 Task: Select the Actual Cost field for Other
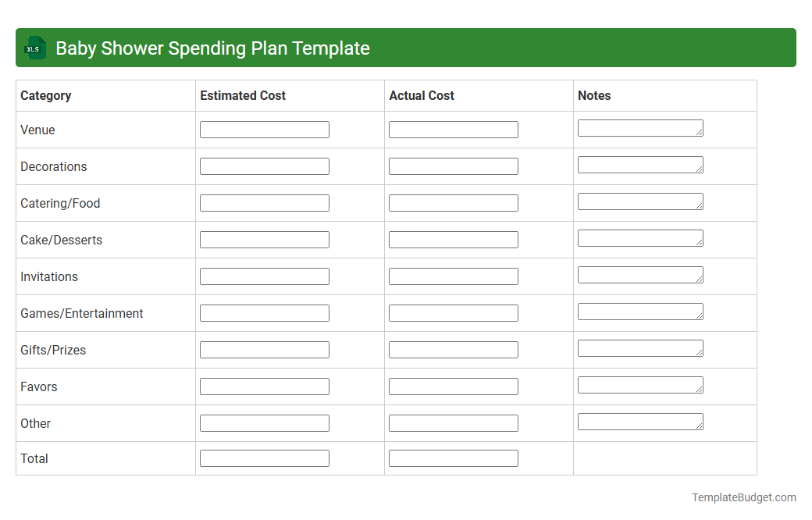click(x=453, y=422)
